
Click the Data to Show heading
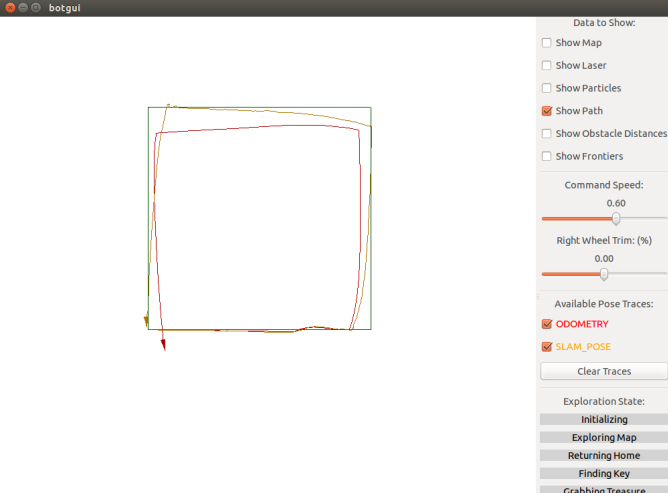click(604, 23)
